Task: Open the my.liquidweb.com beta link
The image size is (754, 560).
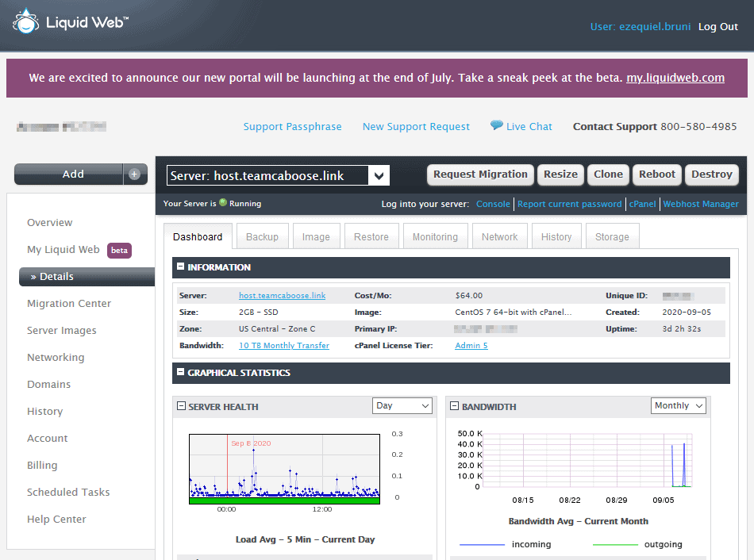Action: (675, 78)
